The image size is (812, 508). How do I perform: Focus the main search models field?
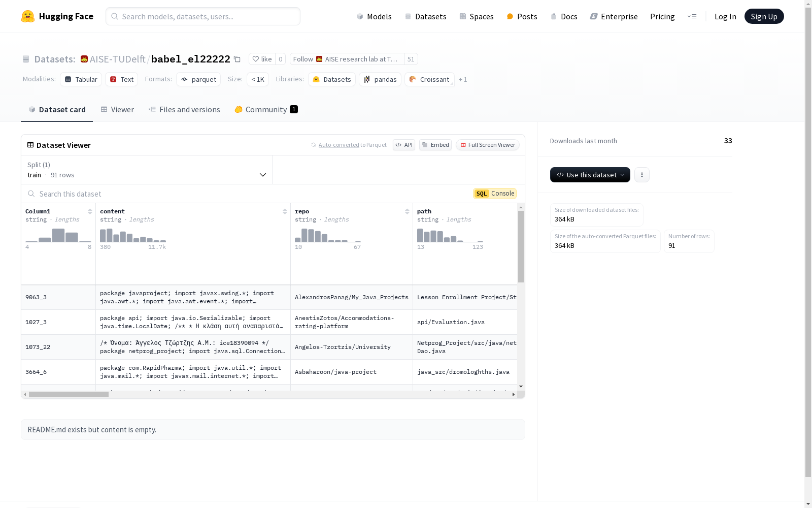pos(203,16)
